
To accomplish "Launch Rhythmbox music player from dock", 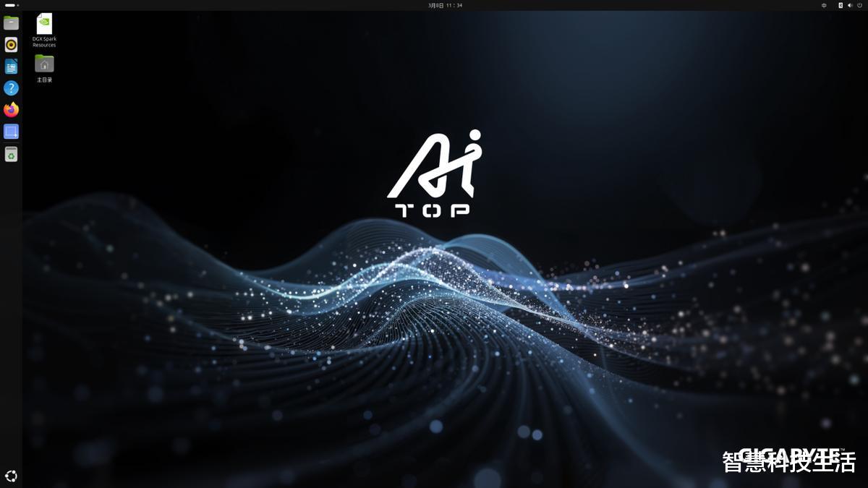I will pos(11,45).
